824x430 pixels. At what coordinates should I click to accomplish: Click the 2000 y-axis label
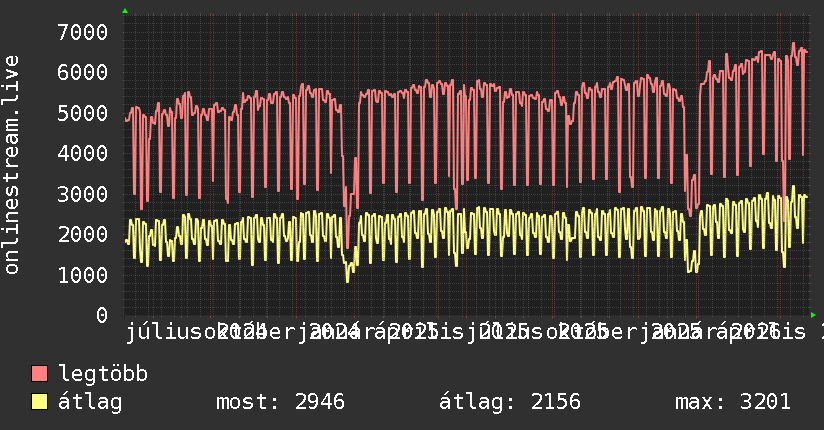click(x=83, y=234)
